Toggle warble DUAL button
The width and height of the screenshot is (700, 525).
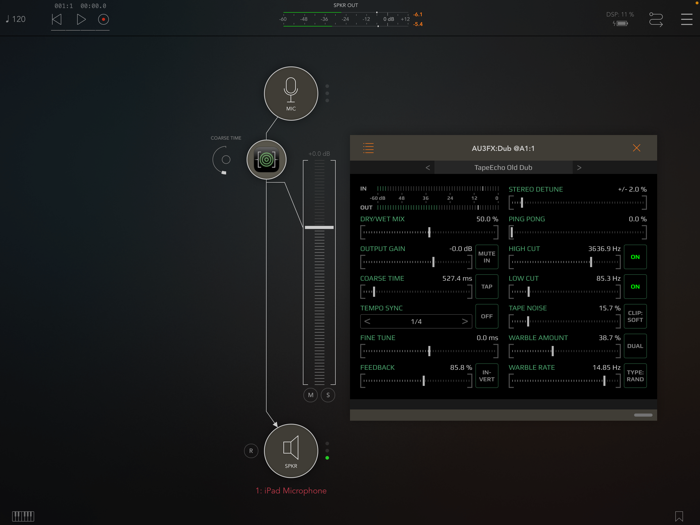[635, 346]
